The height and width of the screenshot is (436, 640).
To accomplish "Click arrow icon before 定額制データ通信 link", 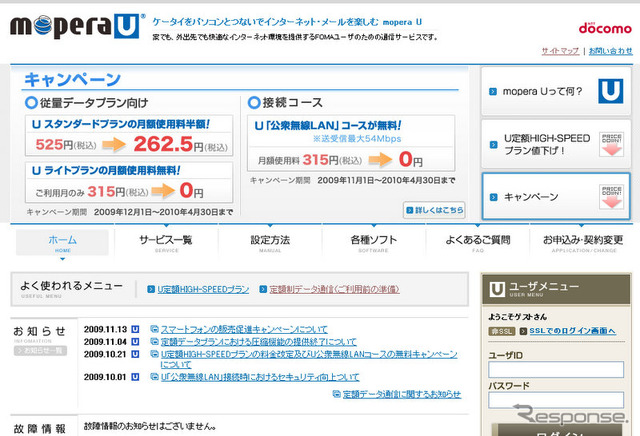I will [263, 289].
